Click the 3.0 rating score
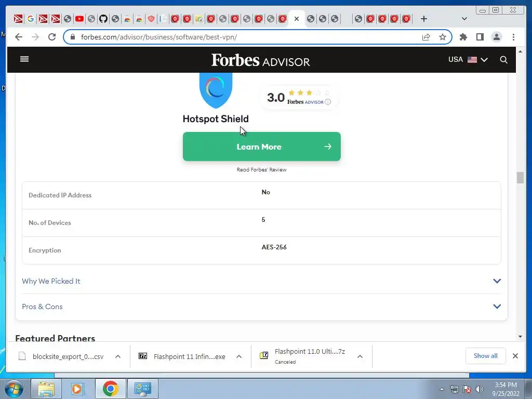The width and height of the screenshot is (532, 399). coord(275,97)
